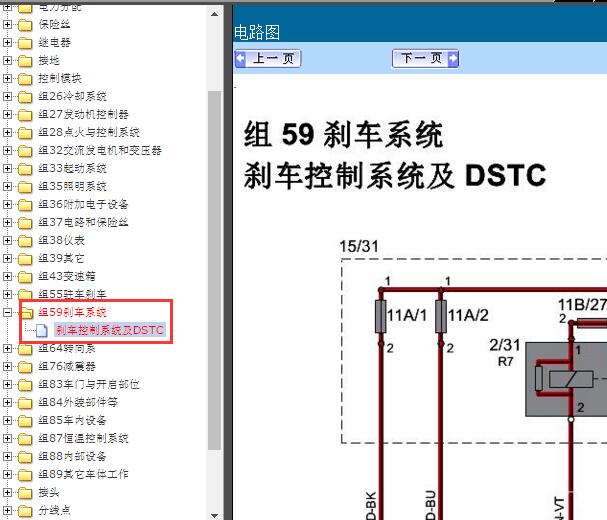Select the 组35照明系统 tree label
The image size is (607, 520).
(x=72, y=186)
